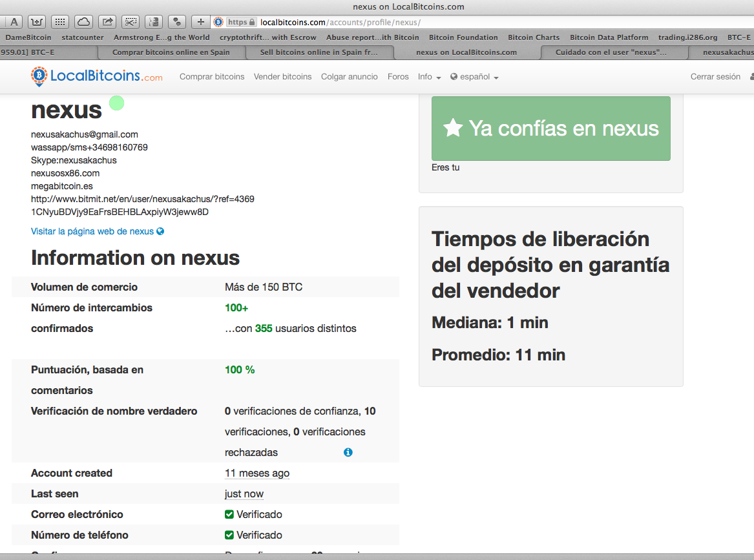Click the LocalBitcoins.com logo
The image size is (754, 560).
[97, 76]
